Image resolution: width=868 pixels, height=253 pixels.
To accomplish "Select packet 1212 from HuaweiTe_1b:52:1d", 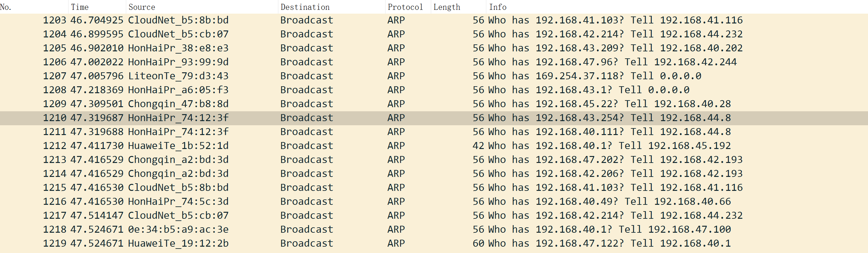I will pyautogui.click(x=178, y=146).
